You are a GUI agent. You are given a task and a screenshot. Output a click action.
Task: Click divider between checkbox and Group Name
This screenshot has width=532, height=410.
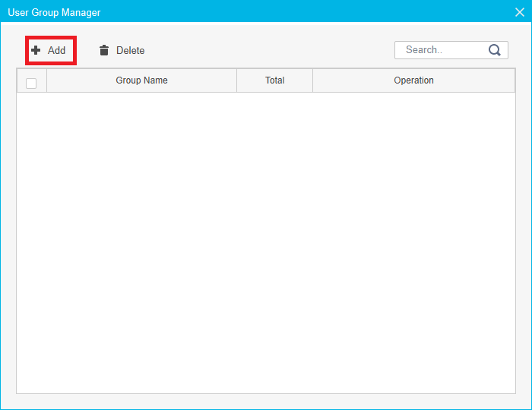tap(47, 80)
